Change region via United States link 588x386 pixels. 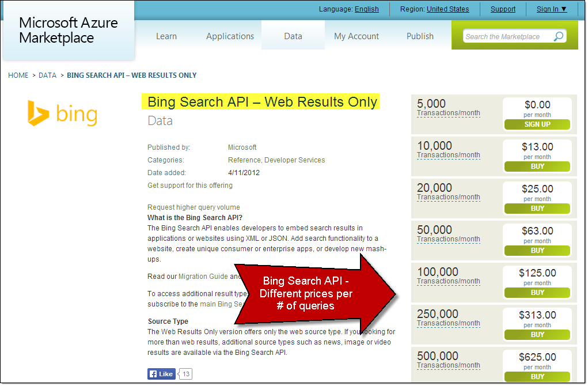(447, 9)
